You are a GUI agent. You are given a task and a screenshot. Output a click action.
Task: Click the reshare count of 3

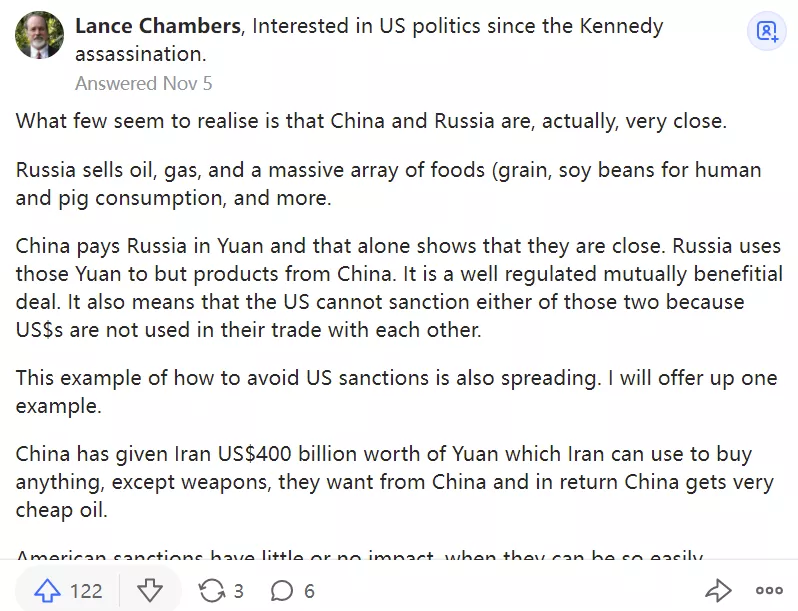click(x=238, y=591)
